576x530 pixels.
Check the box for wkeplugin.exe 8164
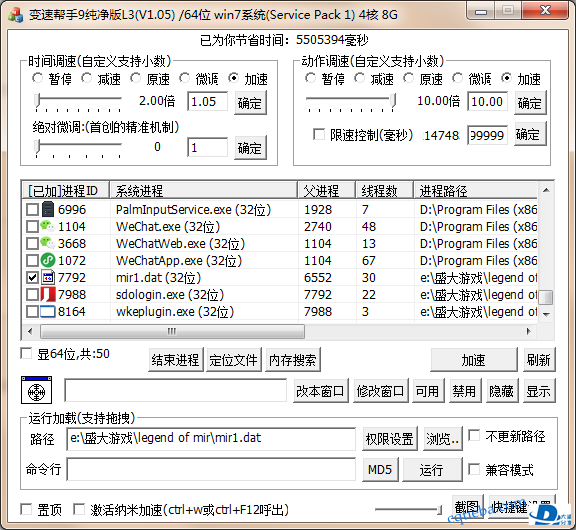pyautogui.click(x=32, y=311)
